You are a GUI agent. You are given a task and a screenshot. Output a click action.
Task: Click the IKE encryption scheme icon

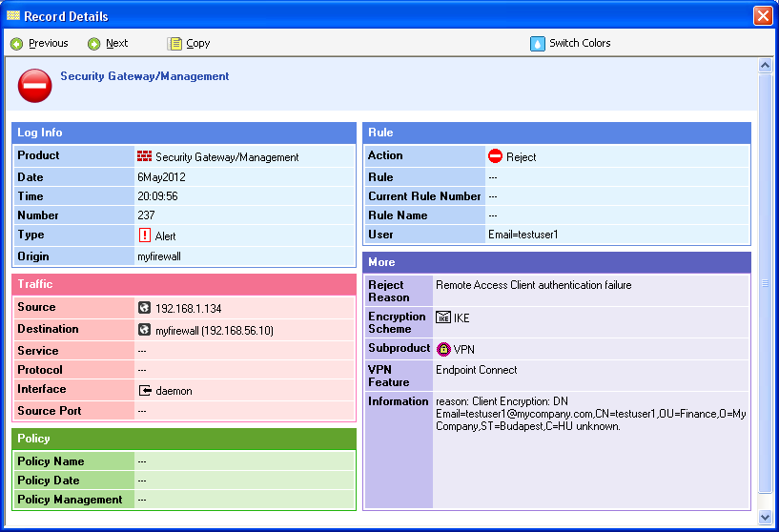point(443,317)
